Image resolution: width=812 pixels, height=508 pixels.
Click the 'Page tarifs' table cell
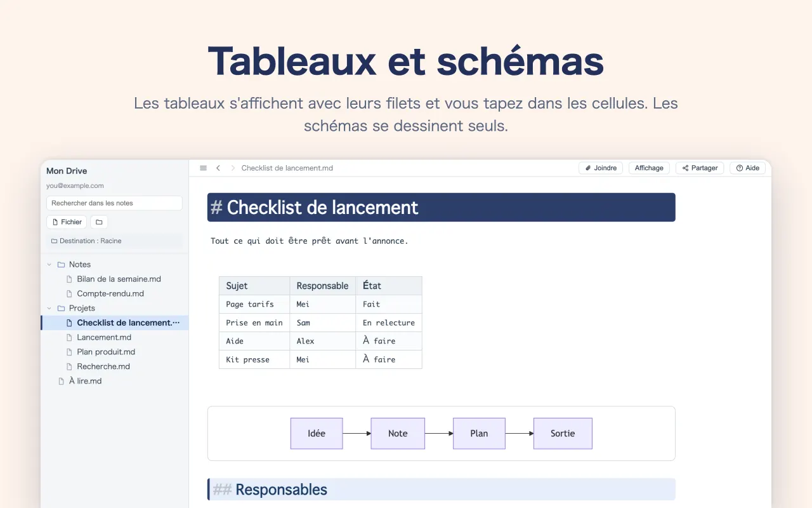point(254,304)
